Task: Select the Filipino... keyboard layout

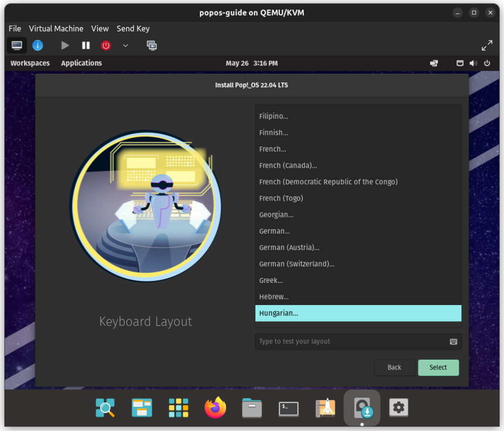Action: 358,116
